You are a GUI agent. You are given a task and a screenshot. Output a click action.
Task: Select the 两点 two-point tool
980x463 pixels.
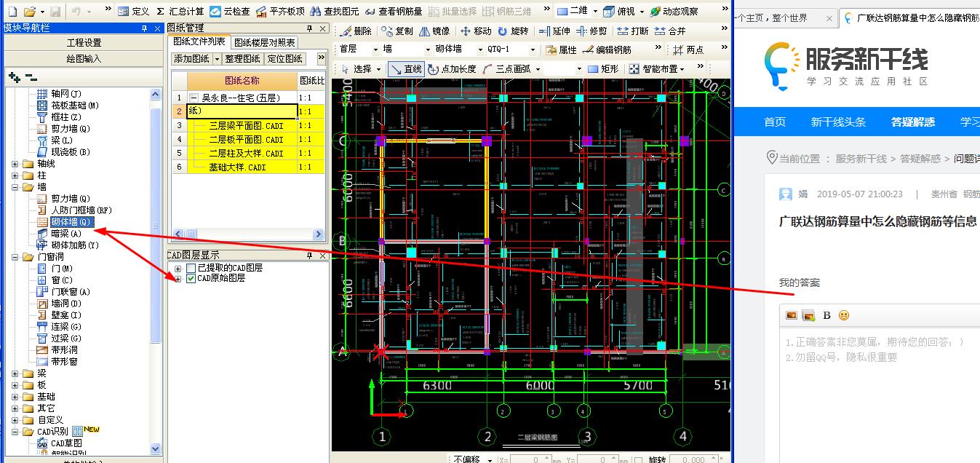click(688, 50)
